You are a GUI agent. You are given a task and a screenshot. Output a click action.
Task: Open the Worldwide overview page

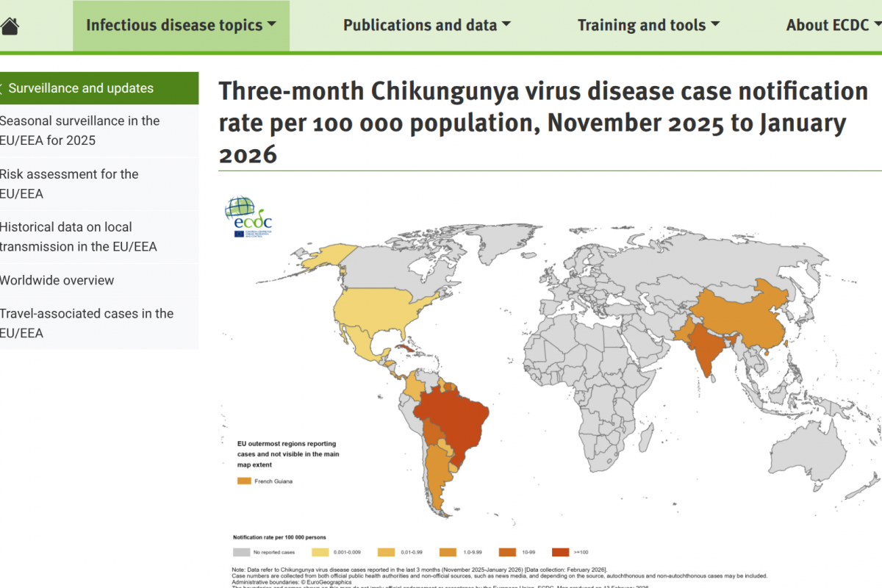pos(57,280)
